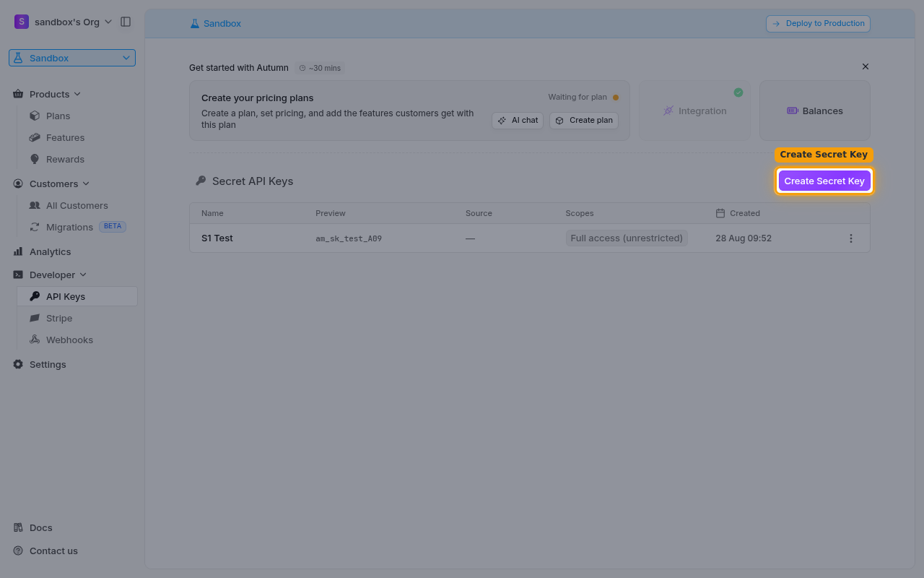Screen dimensions: 924x578
Task: Click the Developer terminal icon
Action: tap(18, 275)
